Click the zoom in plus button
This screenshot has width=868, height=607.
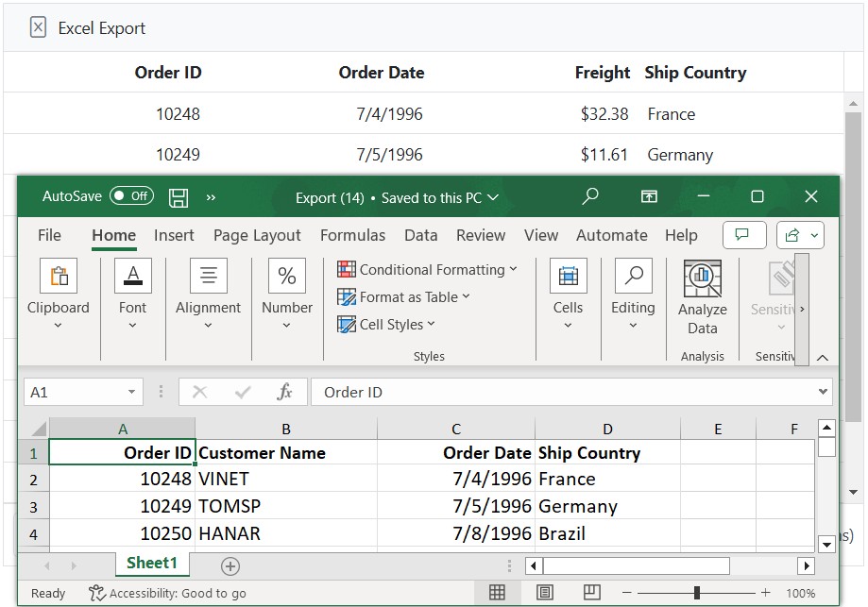click(766, 593)
